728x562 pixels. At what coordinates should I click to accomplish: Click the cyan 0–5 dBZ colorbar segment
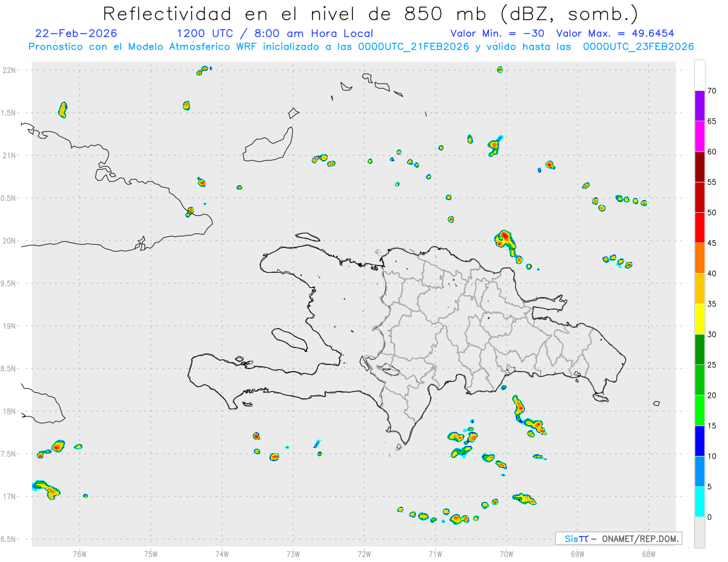699,501
